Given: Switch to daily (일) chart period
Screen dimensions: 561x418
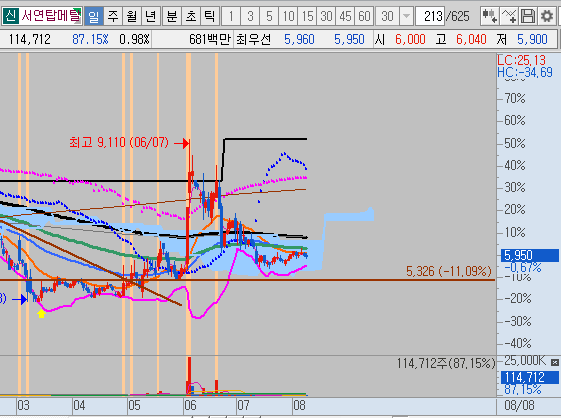Looking at the screenshot, I should point(94,16).
